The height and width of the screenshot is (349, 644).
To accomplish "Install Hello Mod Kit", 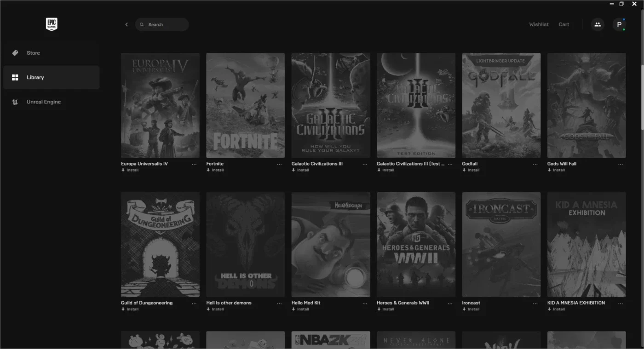I will click(x=300, y=309).
